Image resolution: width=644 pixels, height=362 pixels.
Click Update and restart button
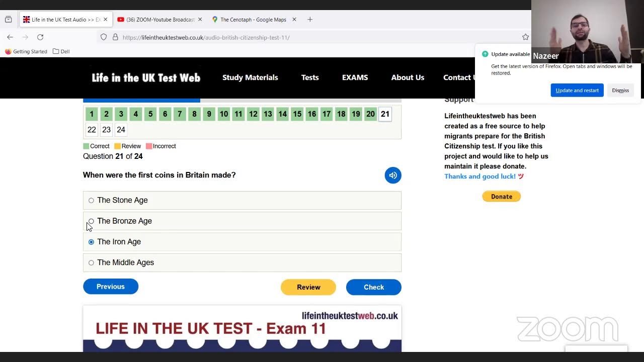tap(577, 90)
